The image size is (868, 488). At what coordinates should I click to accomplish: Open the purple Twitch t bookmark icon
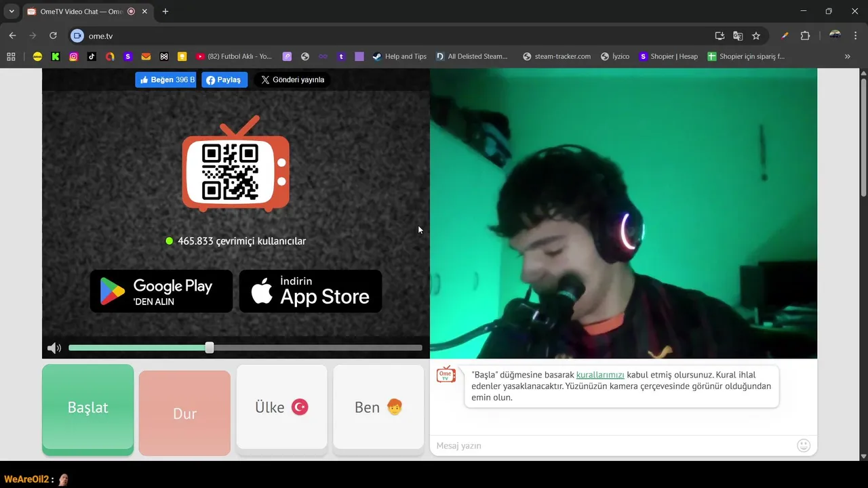(x=341, y=56)
